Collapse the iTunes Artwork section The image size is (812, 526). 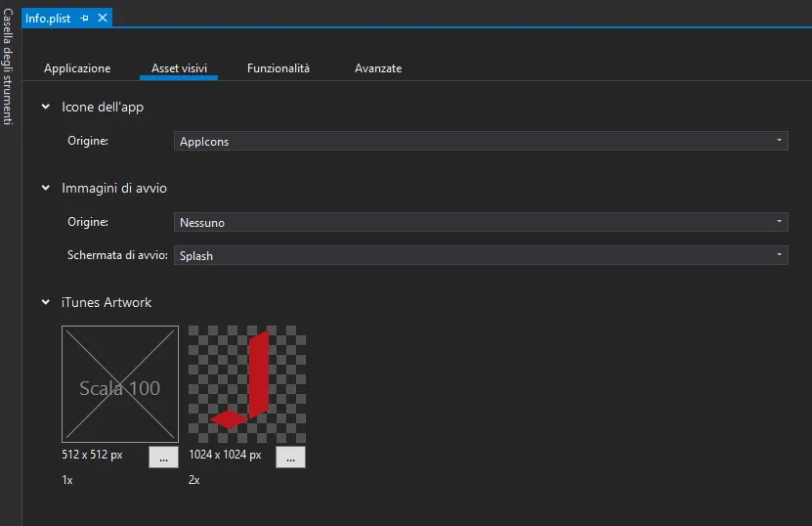coord(46,302)
